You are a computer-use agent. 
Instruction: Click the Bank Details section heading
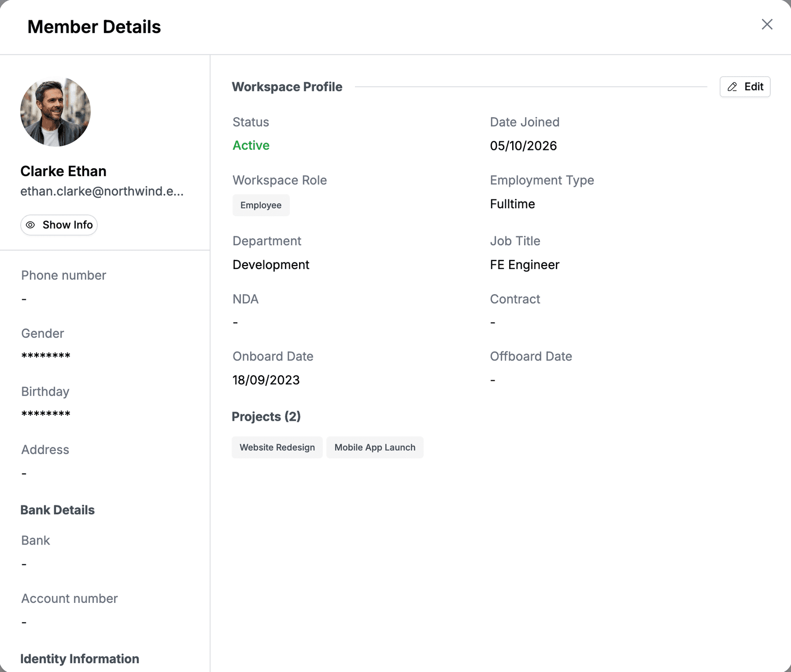pyautogui.click(x=57, y=510)
